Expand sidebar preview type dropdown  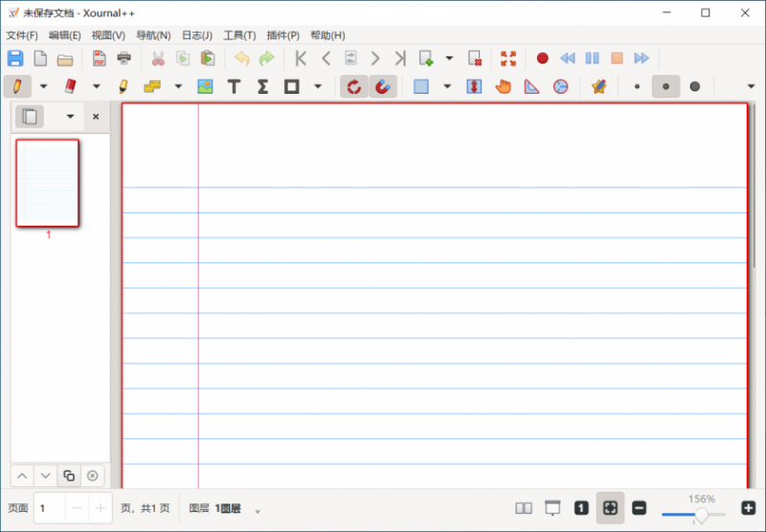point(70,117)
